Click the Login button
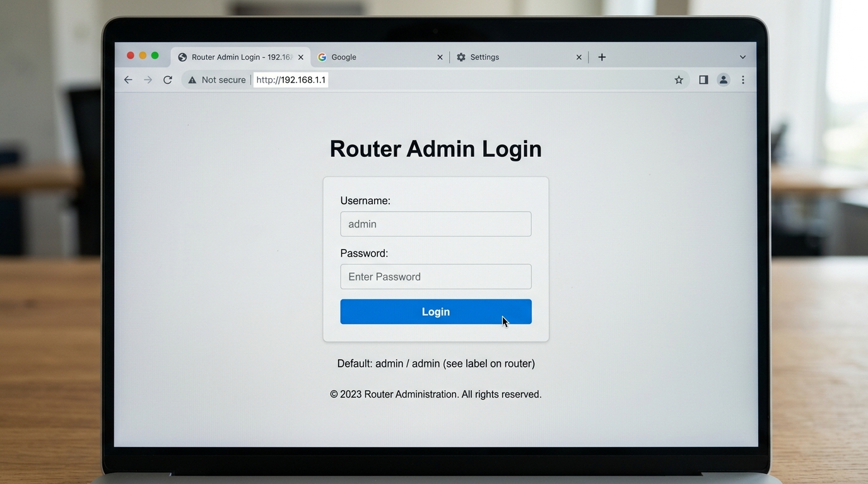 pyautogui.click(x=435, y=311)
